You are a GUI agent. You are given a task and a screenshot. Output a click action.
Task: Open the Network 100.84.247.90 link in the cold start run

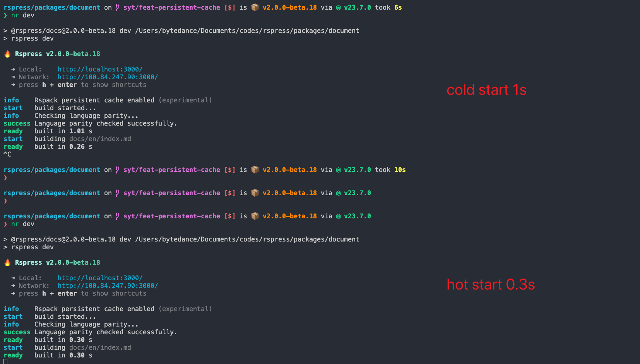(108, 77)
